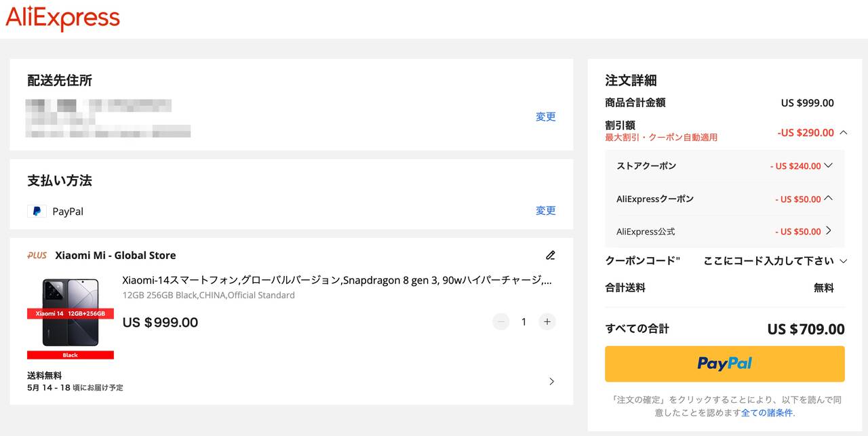The height and width of the screenshot is (436, 868).
Task: Increase quantity with the plus button
Action: [x=547, y=322]
